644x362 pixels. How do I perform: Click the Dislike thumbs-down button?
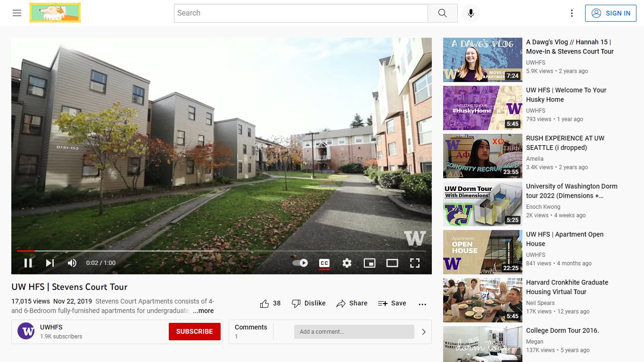309,304
